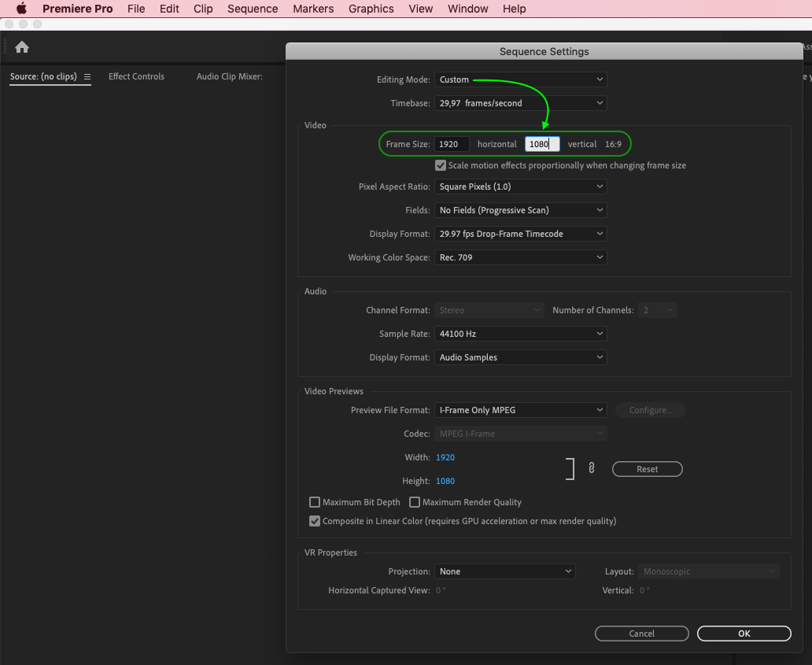This screenshot has width=812, height=665.
Task: Confirm settings with the OK button
Action: coord(743,634)
